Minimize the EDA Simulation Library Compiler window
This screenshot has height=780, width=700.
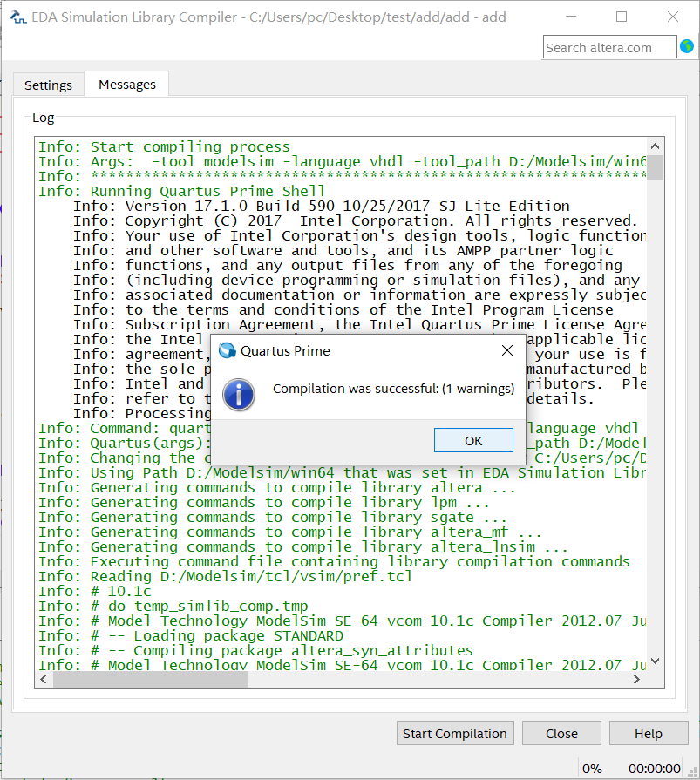[x=571, y=17]
